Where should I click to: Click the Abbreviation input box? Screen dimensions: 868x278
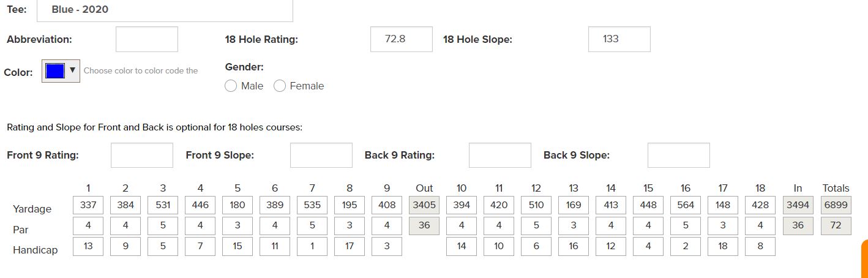pyautogui.click(x=147, y=39)
